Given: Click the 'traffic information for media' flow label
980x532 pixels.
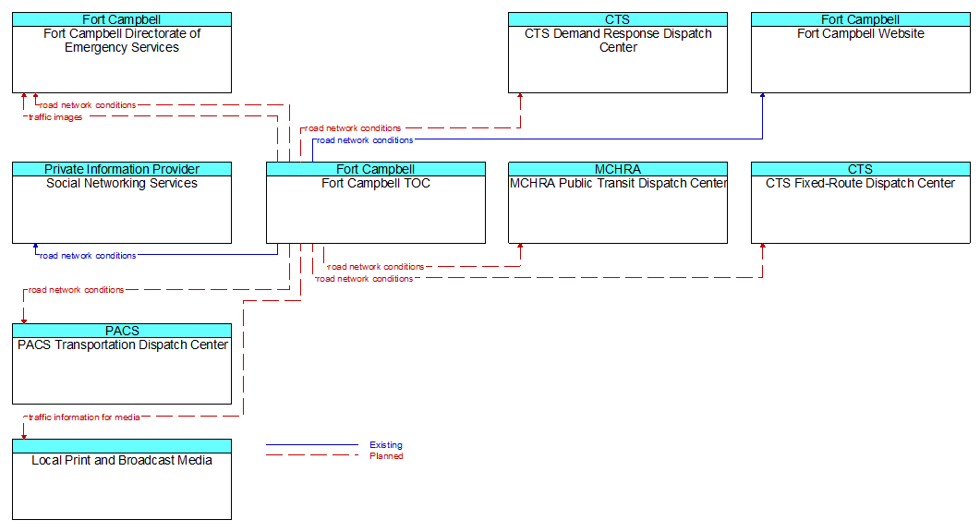Looking at the screenshot, I should coord(84,417).
